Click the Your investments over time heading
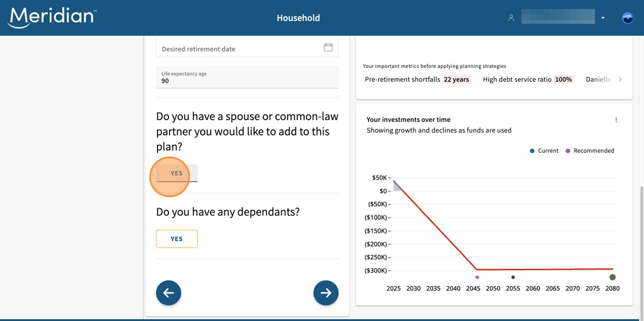 coord(408,119)
